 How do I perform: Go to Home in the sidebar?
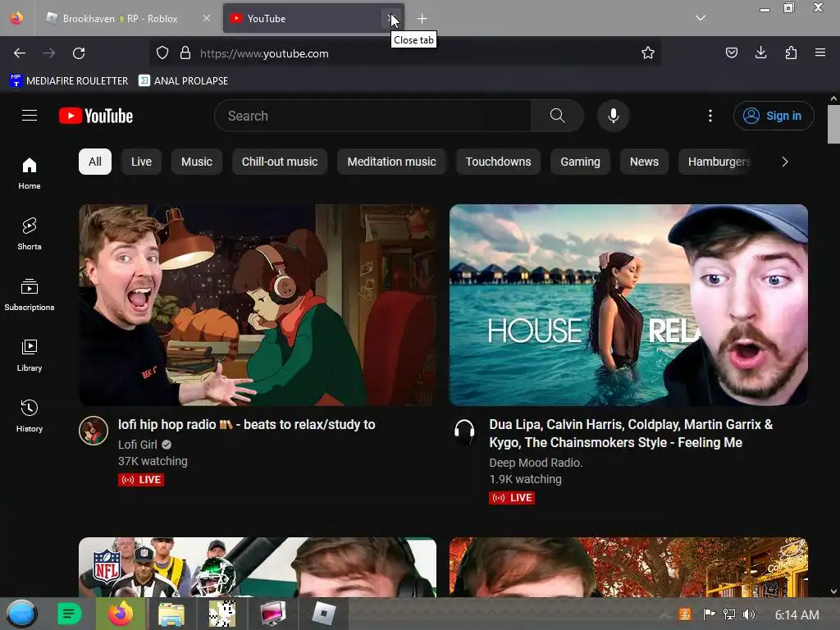(30, 174)
